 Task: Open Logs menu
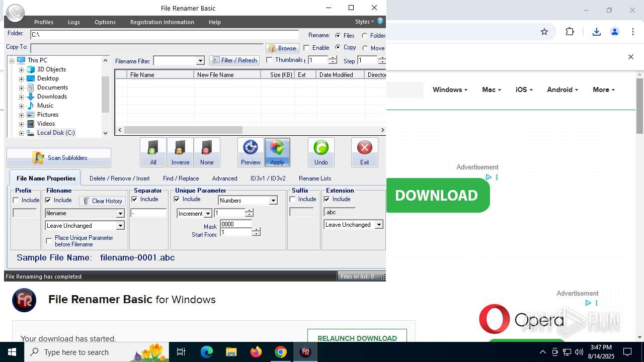point(74,22)
